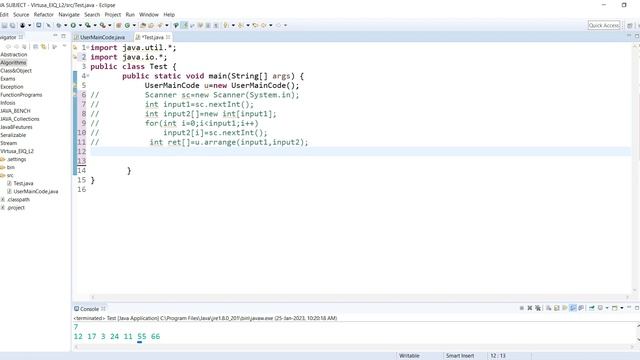Open the External Tools dropdown arrow
The height and width of the screenshot is (360, 640).
pyautogui.click(x=109, y=25)
